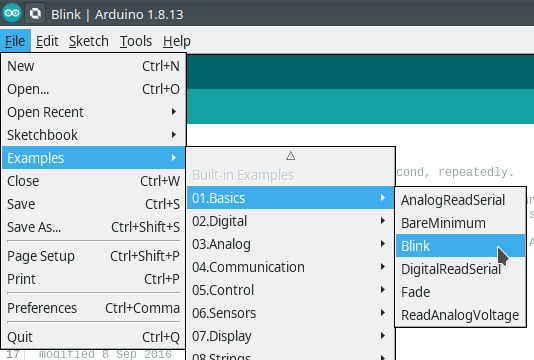Expand the Sketchbook submenu
Screen dimensions: 534x360
click(93, 135)
